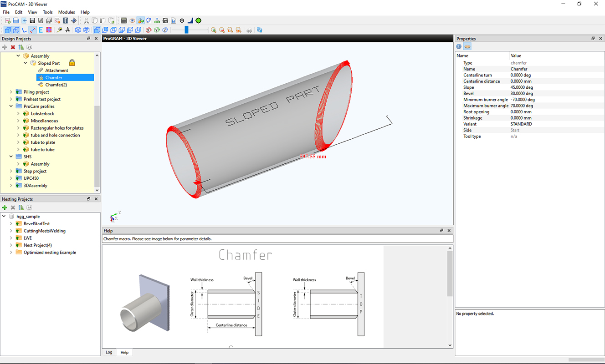
Task: Open the calculator tool on the toolbar
Action: (x=124, y=20)
